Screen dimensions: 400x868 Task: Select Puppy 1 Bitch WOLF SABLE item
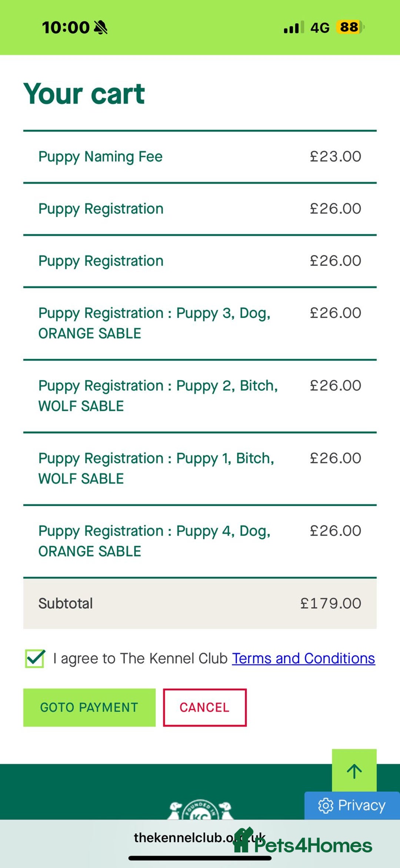point(200,468)
